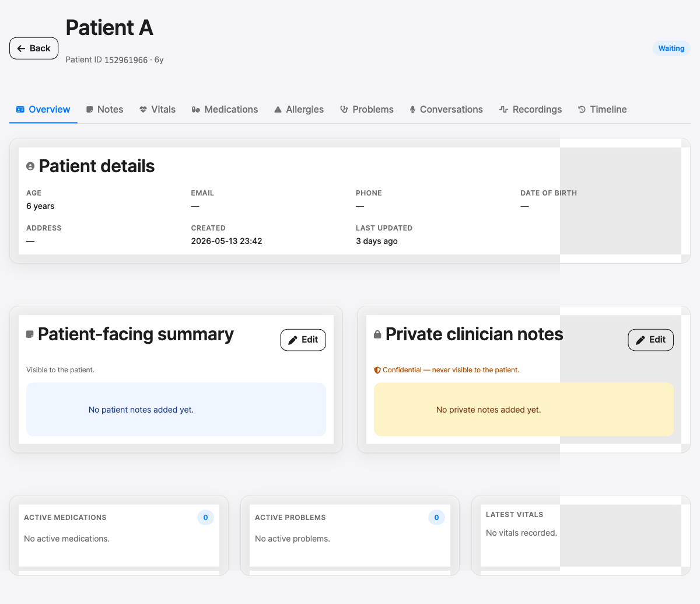Click the "PHONE" field label
The width and height of the screenshot is (700, 604).
(x=369, y=193)
